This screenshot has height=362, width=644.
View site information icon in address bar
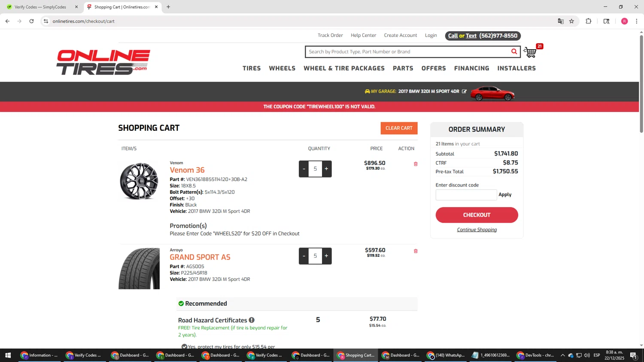pyautogui.click(x=46, y=21)
